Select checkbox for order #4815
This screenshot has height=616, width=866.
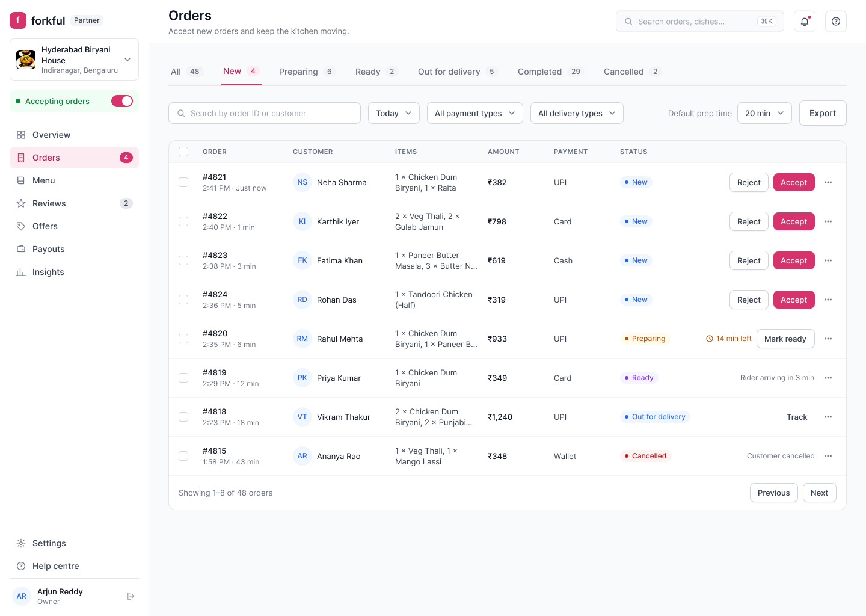(183, 456)
